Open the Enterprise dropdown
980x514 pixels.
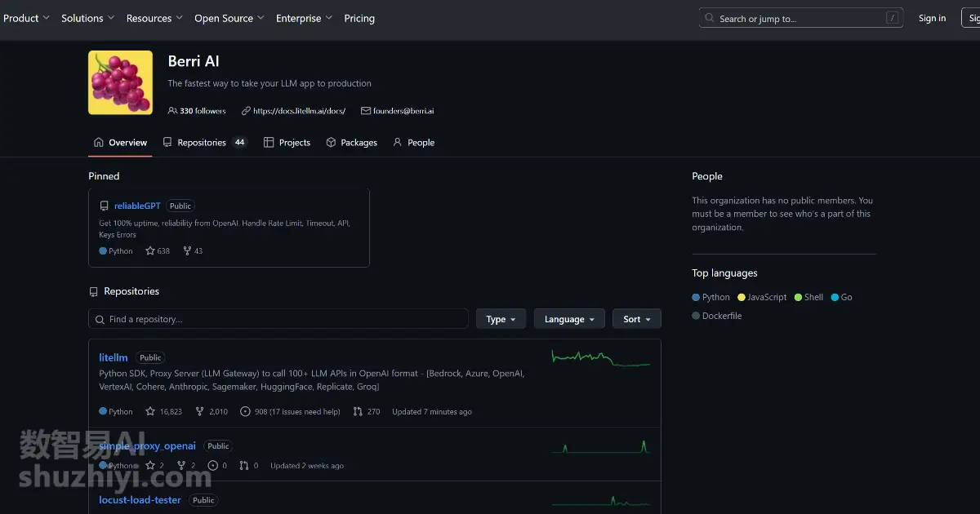(304, 18)
